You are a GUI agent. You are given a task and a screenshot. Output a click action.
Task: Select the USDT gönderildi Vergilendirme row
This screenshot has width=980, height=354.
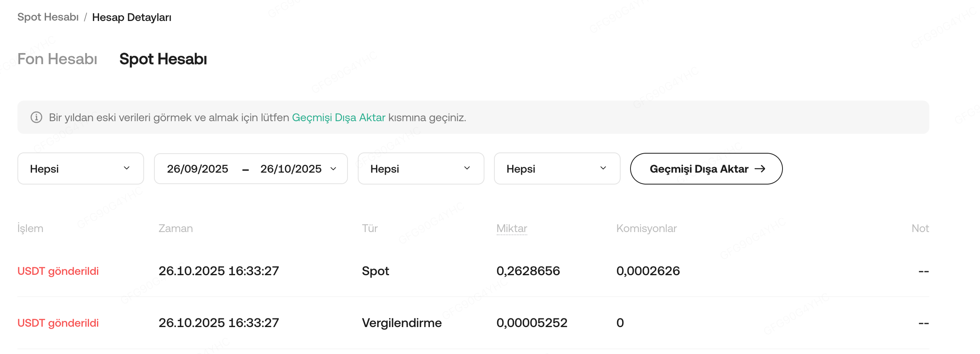[58, 323]
